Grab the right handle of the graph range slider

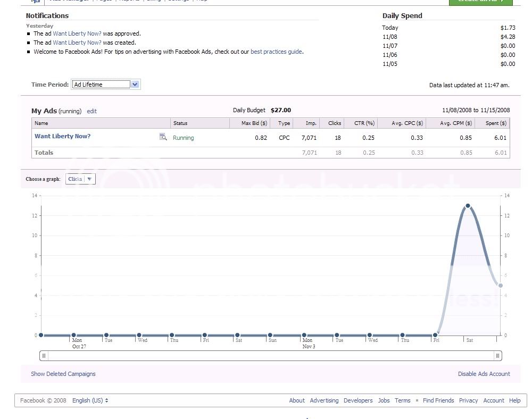tap(497, 356)
